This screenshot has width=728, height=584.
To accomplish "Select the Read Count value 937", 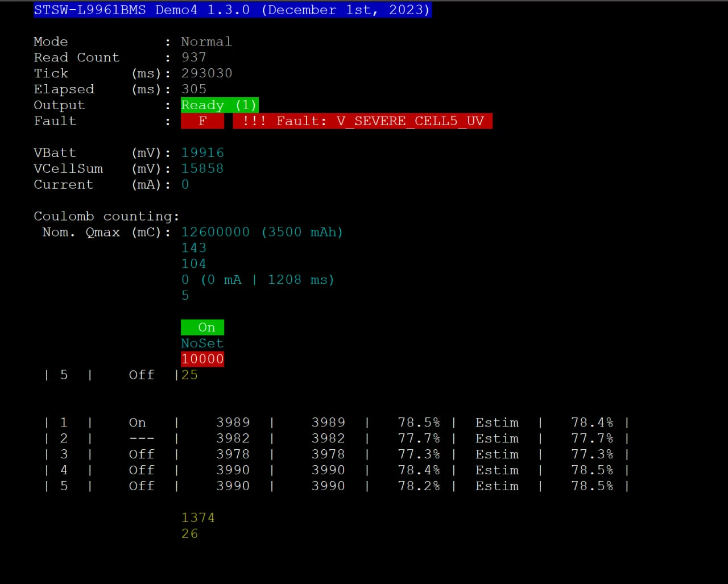I will (x=194, y=57).
